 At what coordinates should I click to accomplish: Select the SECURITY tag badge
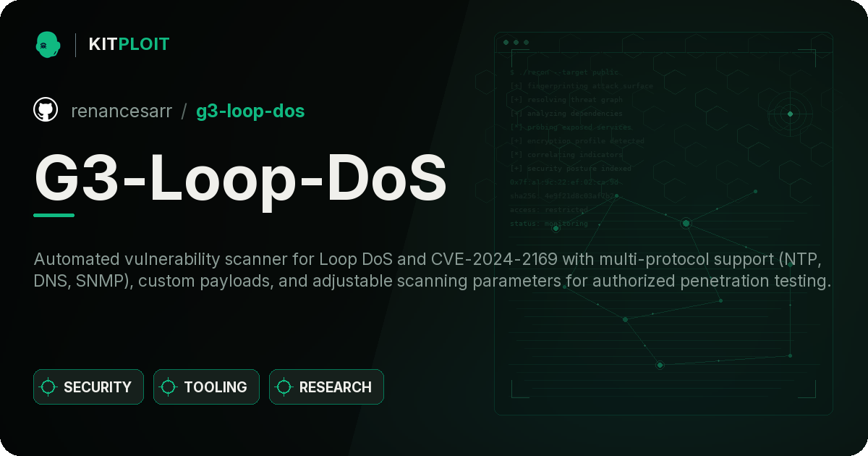click(88, 387)
